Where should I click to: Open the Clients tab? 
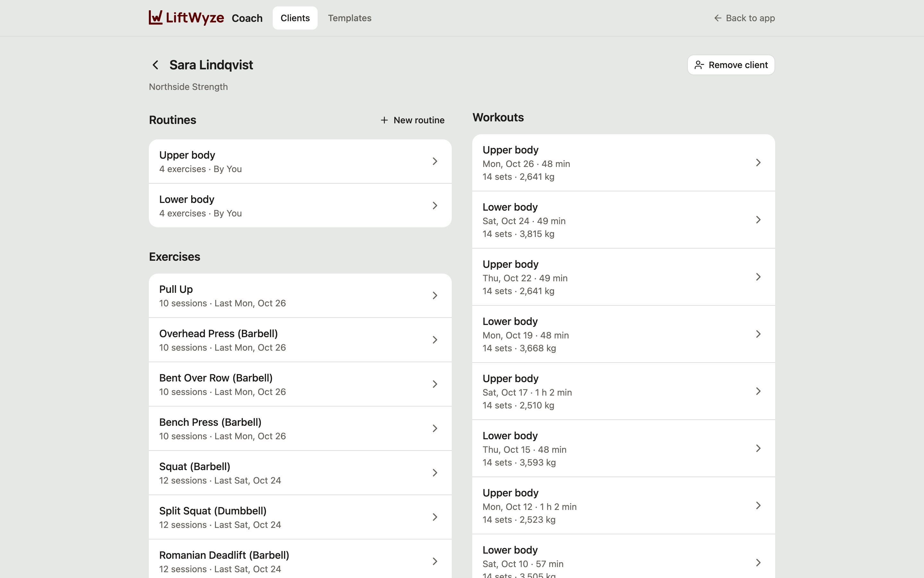(x=295, y=18)
